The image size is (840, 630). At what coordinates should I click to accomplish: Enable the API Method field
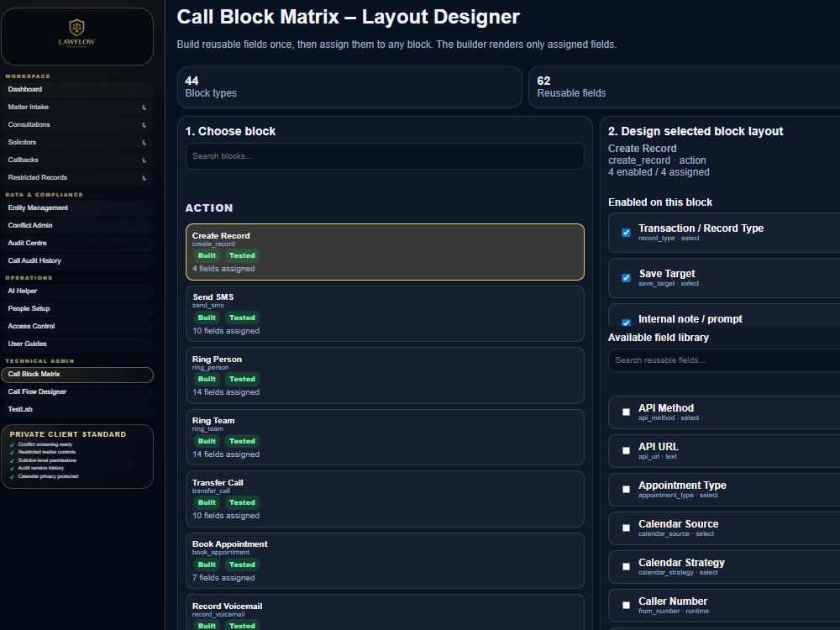click(626, 412)
